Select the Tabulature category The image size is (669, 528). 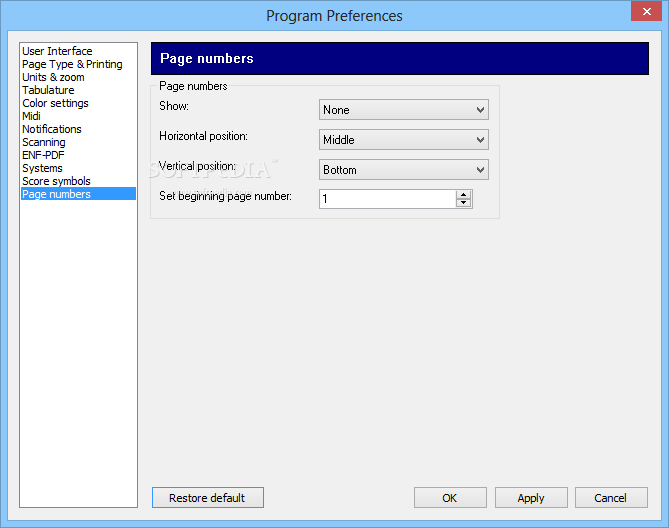pos(48,90)
